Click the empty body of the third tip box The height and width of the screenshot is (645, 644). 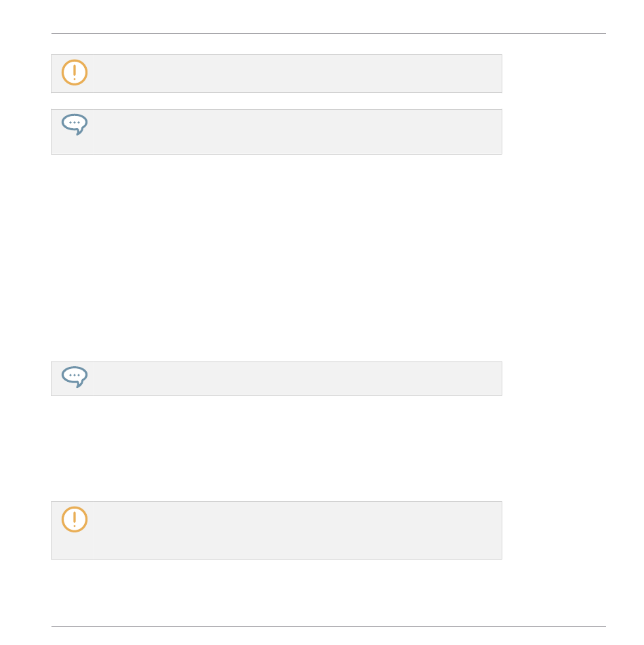point(297,379)
